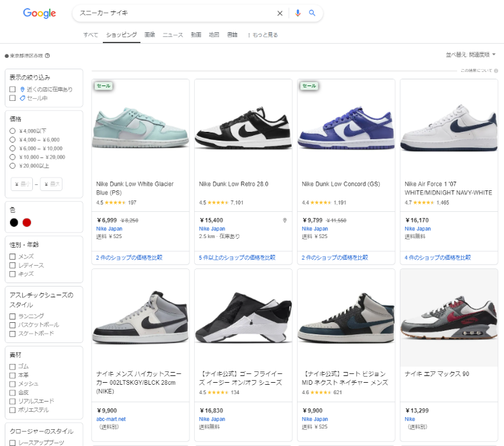
Task: Check the セール中 filter
Action: tap(13, 98)
